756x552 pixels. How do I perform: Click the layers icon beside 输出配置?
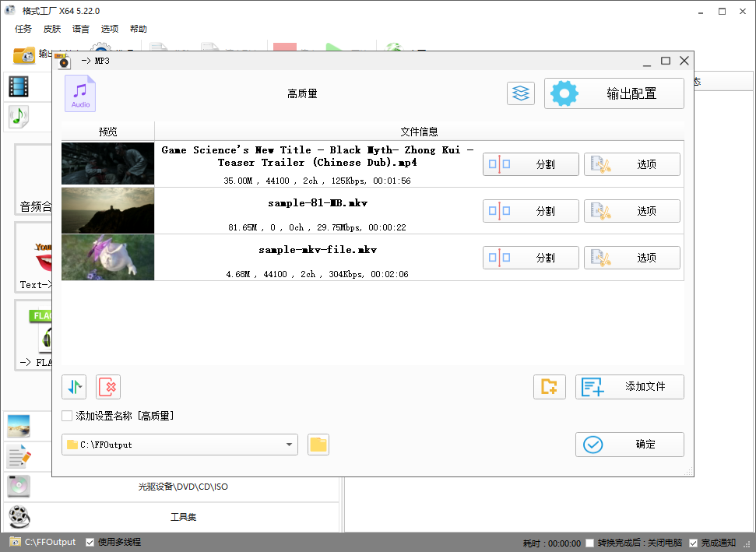point(520,93)
